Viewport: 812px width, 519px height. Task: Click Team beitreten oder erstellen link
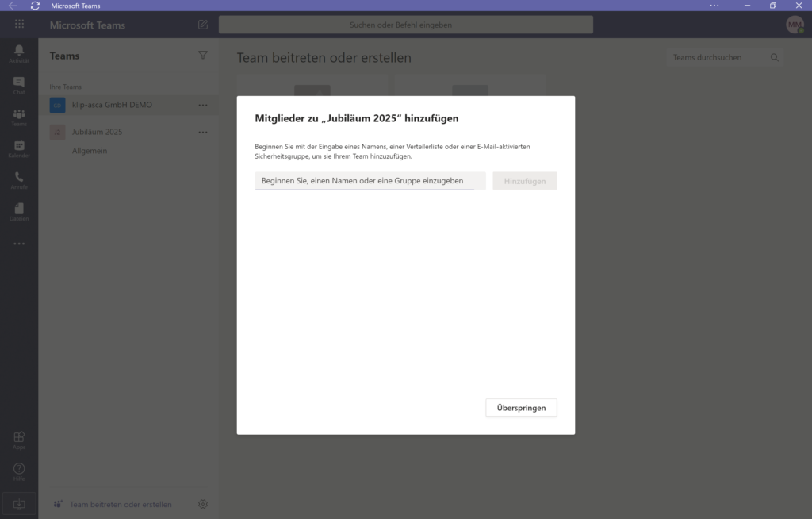[121, 505]
